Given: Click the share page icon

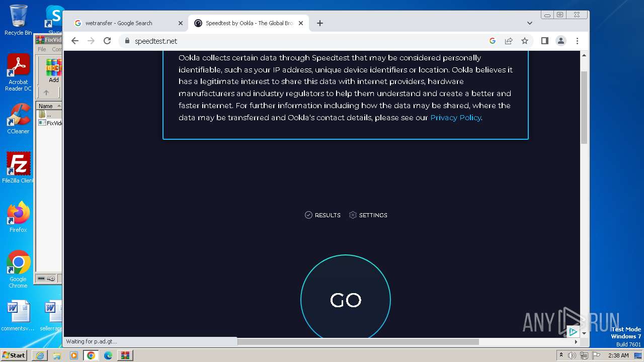Looking at the screenshot, I should click(509, 41).
